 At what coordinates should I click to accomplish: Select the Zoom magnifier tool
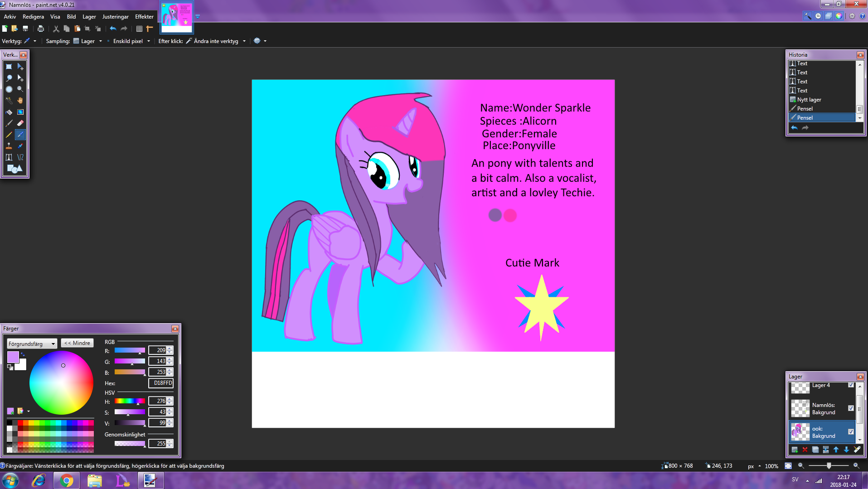tap(20, 89)
